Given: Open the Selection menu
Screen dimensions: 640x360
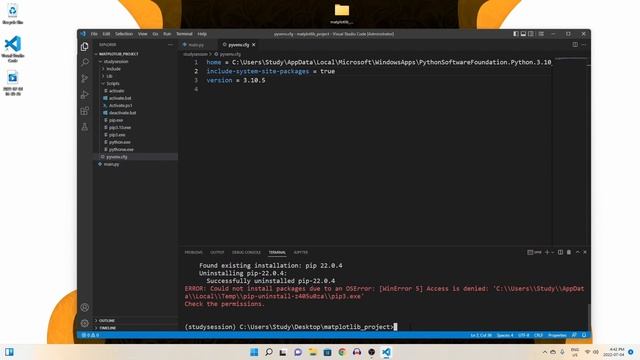Looking at the screenshot, I should (x=124, y=34).
